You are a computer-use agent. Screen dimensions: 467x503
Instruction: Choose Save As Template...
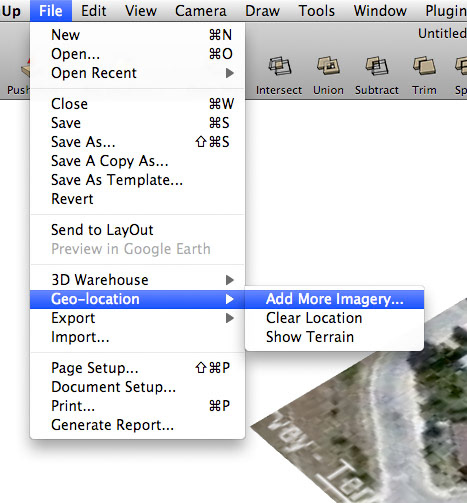coord(138,180)
